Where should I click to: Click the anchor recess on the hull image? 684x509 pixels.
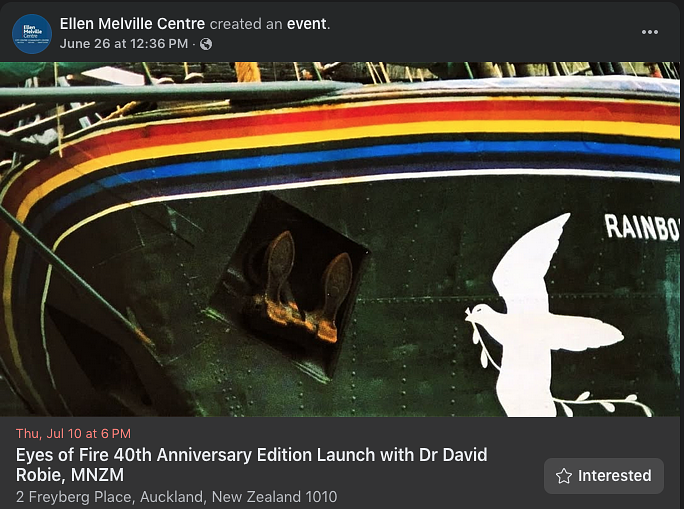pyautogui.click(x=289, y=286)
